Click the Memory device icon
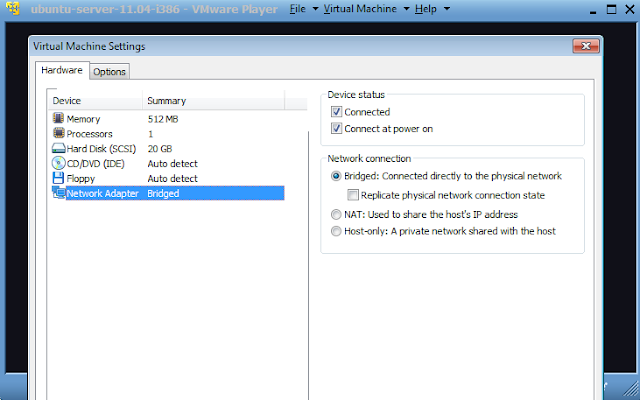This screenshot has height=400, width=640. [x=58, y=119]
